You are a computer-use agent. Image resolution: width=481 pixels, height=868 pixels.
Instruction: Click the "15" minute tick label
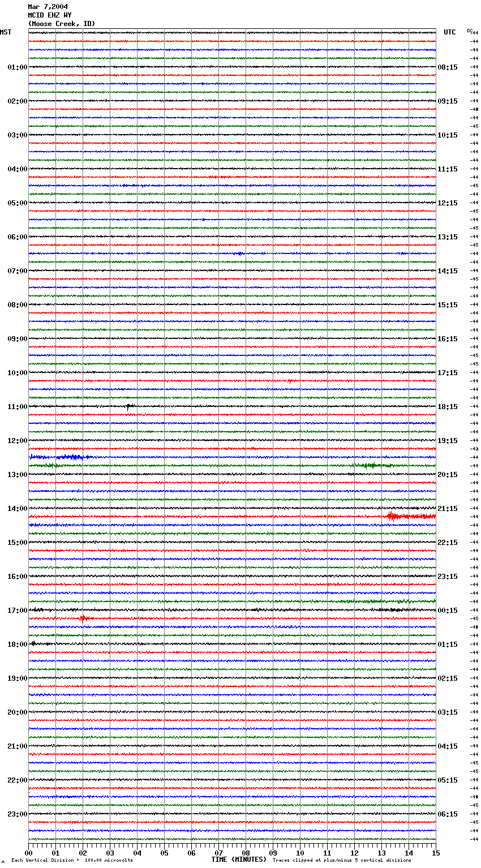(436, 853)
